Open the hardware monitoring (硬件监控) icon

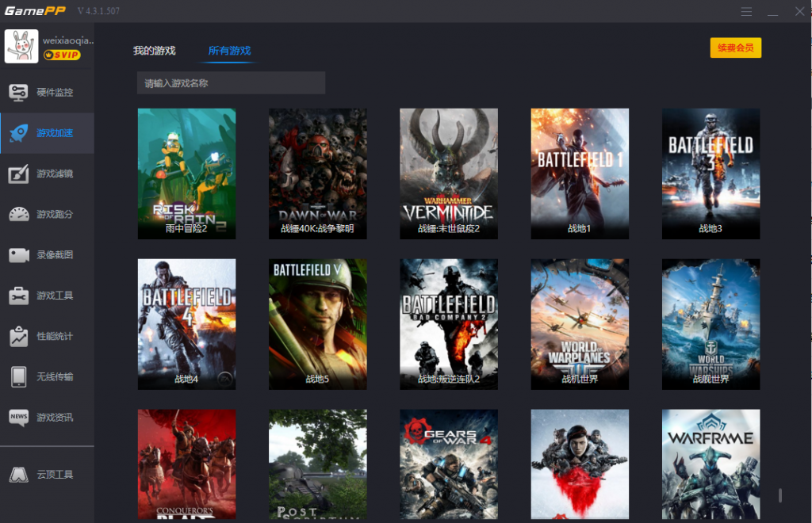pos(19,93)
